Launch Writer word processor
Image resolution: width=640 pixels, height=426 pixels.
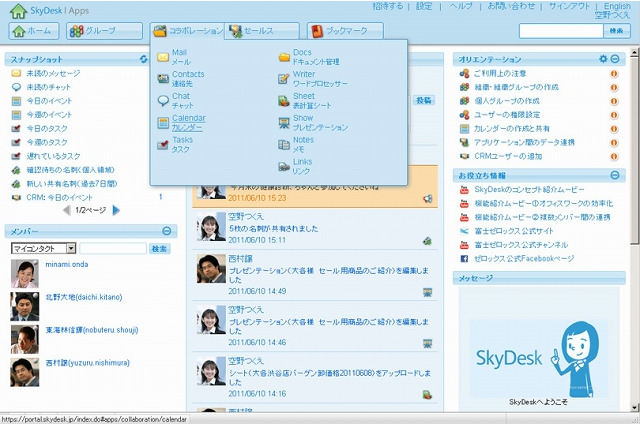tap(313, 79)
